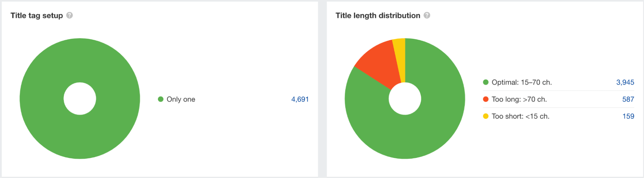The width and height of the screenshot is (644, 178).
Task: Select the "Only one" legend label
Action: (181, 99)
